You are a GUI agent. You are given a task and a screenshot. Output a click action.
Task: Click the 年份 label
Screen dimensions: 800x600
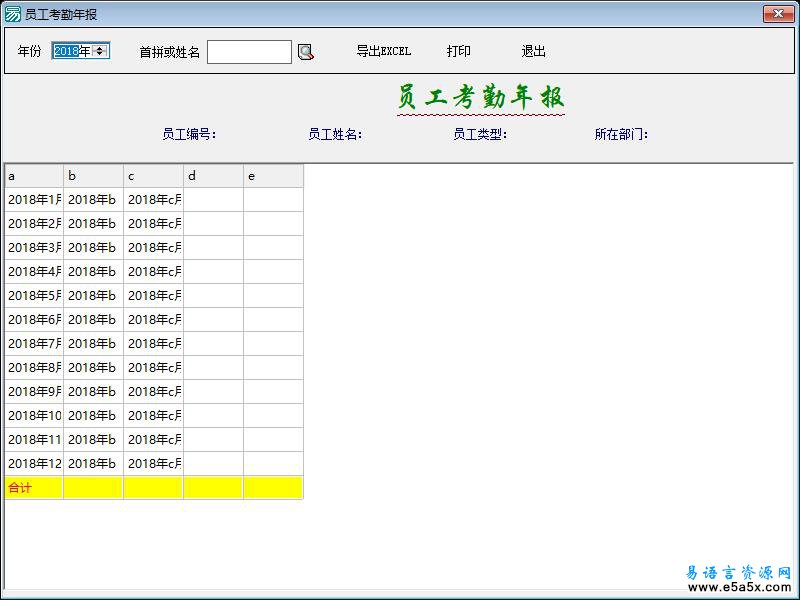pos(30,51)
